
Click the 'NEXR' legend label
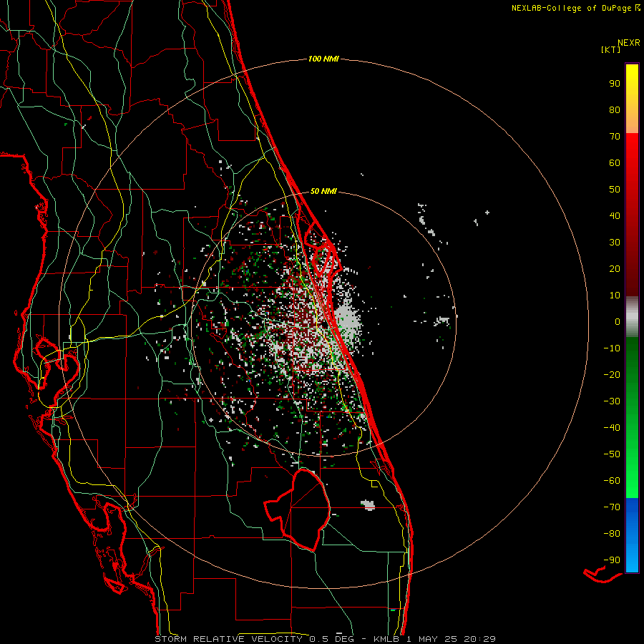pyautogui.click(x=629, y=43)
